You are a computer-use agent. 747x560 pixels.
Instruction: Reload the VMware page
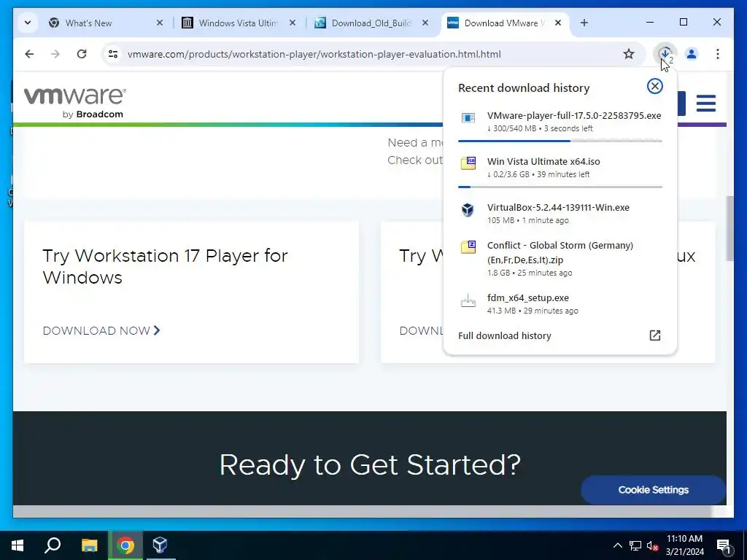pos(82,54)
